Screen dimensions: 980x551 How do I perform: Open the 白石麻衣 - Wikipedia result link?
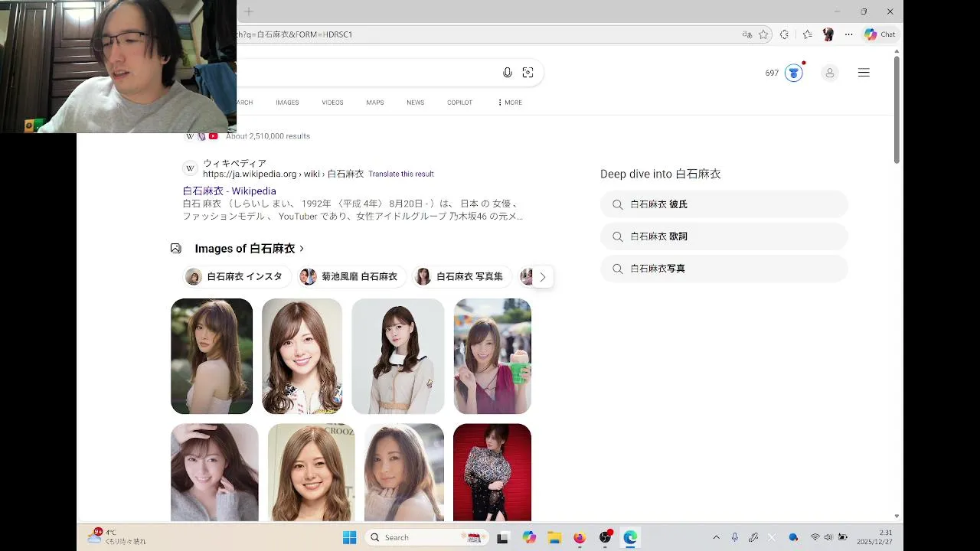click(229, 191)
